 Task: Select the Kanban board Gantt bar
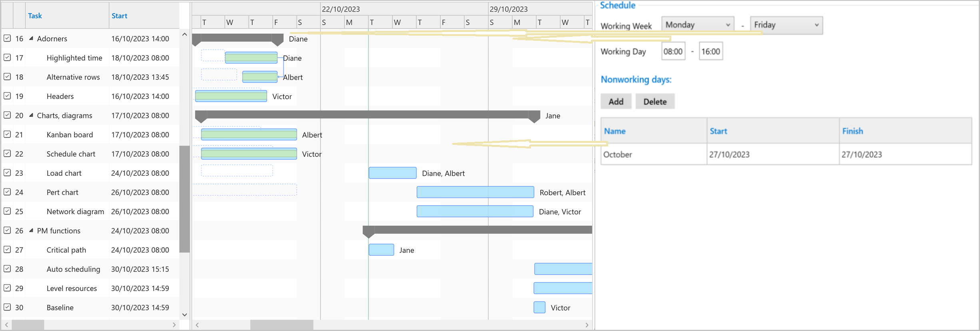249,134
